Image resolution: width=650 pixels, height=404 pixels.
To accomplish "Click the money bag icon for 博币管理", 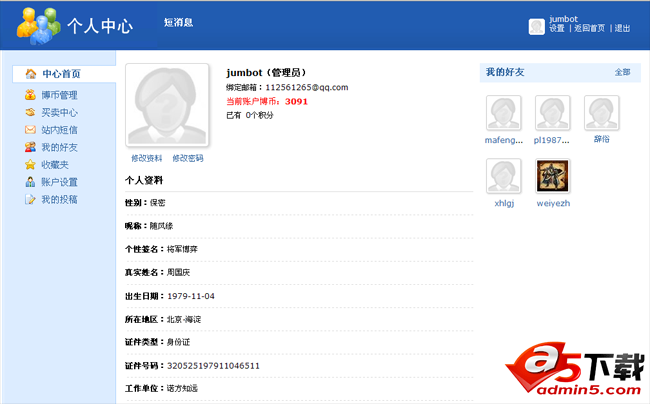I will 30,95.
